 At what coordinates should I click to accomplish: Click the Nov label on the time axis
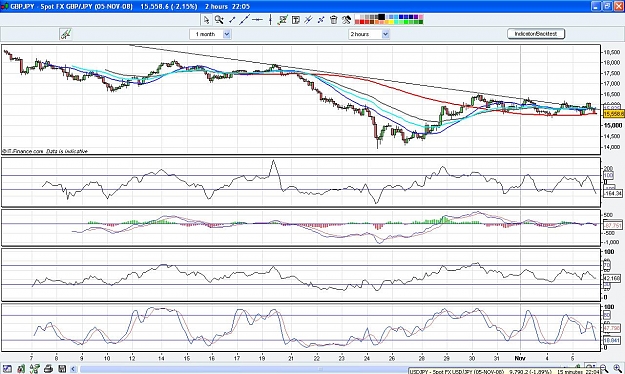(x=520, y=358)
